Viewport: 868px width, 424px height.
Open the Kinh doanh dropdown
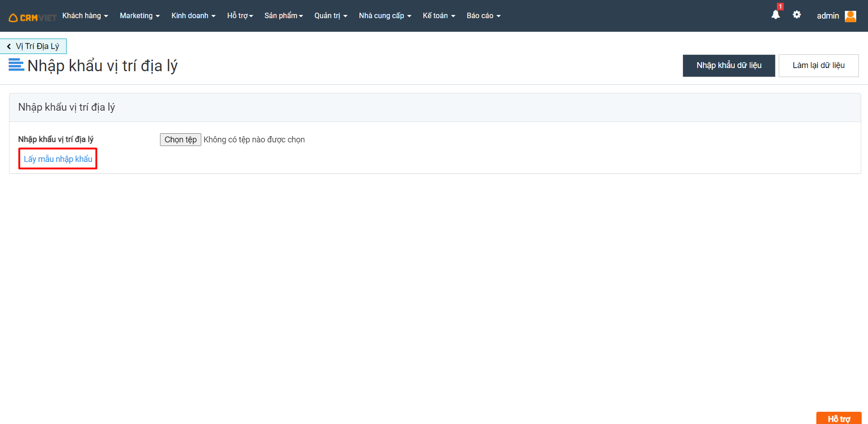pyautogui.click(x=194, y=16)
